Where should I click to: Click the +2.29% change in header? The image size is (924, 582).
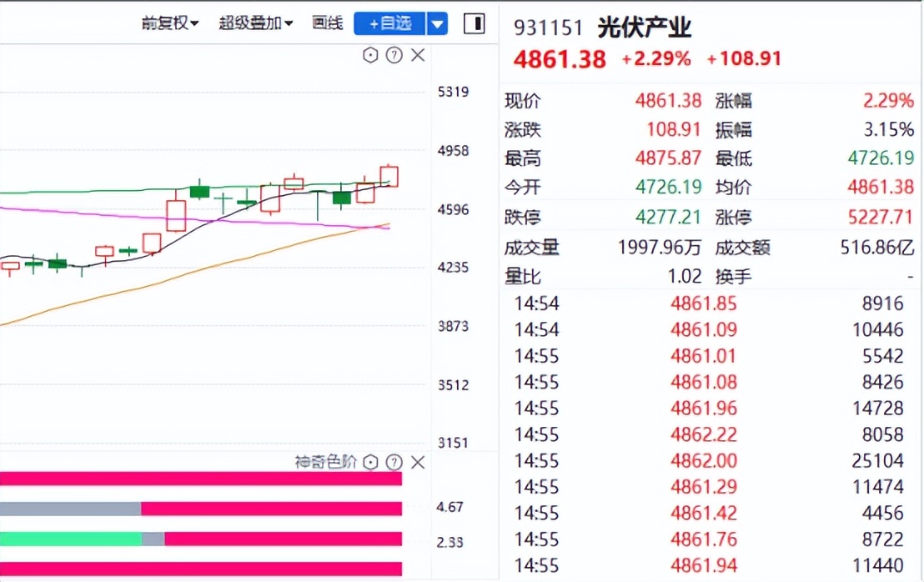point(655,59)
